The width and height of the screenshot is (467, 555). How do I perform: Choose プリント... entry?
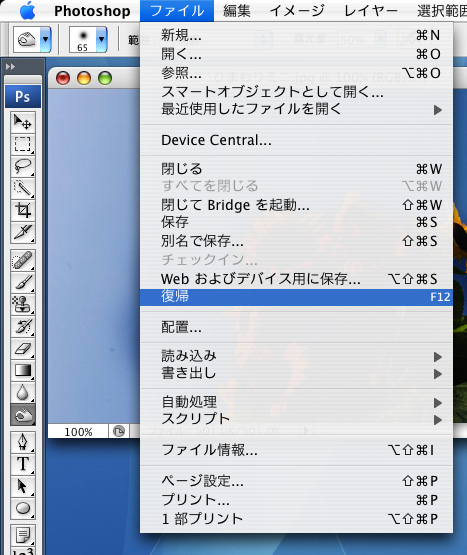296,500
